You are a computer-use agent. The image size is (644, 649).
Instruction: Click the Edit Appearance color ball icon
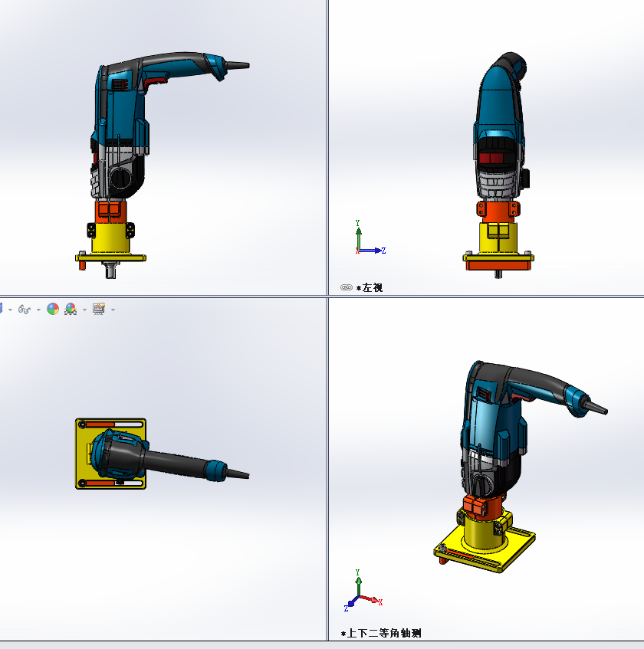pyautogui.click(x=53, y=309)
